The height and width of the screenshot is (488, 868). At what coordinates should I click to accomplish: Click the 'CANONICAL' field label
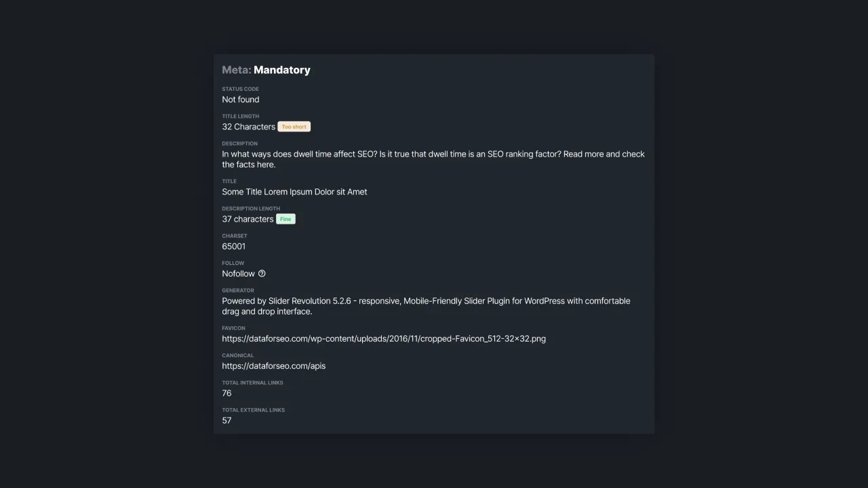(238, 355)
